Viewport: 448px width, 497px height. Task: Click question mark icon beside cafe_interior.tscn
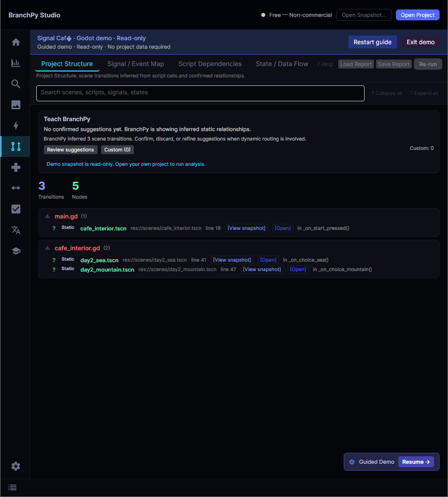pos(54,228)
